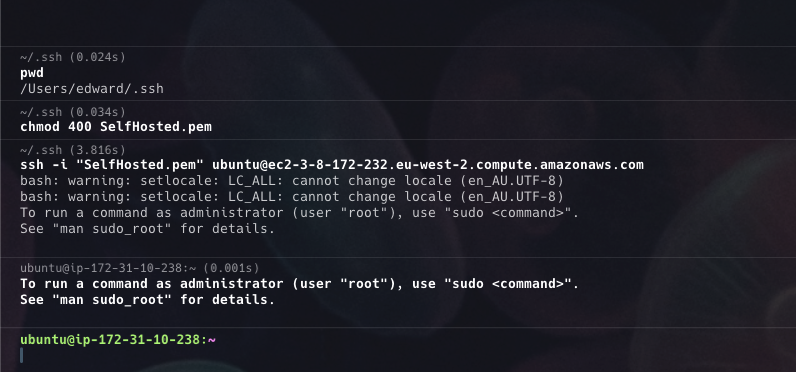
Task: Click the ~/.ssh (0.034s) block header
Action: pyautogui.click(x=73, y=112)
